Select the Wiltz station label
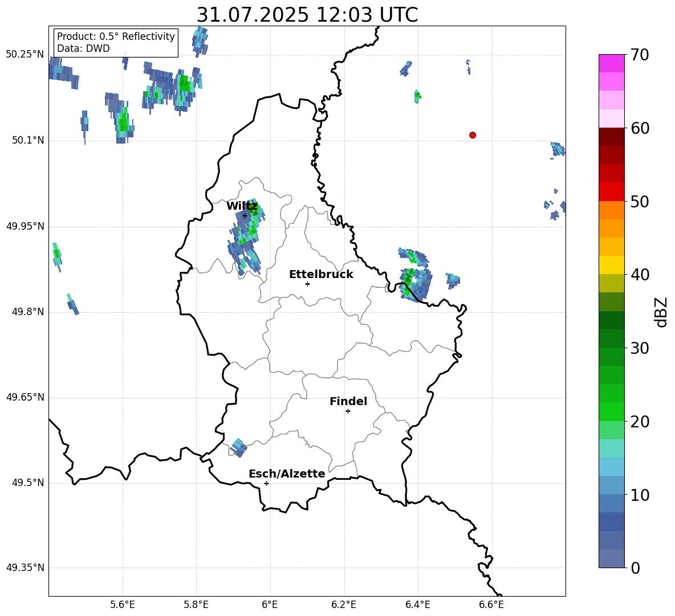Image resolution: width=675 pixels, height=616 pixels. click(x=242, y=206)
